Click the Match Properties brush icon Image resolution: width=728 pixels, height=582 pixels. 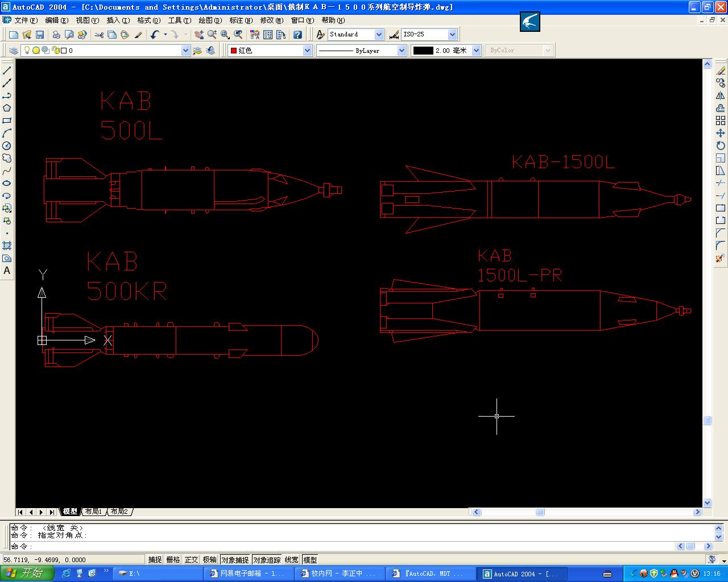(x=138, y=35)
